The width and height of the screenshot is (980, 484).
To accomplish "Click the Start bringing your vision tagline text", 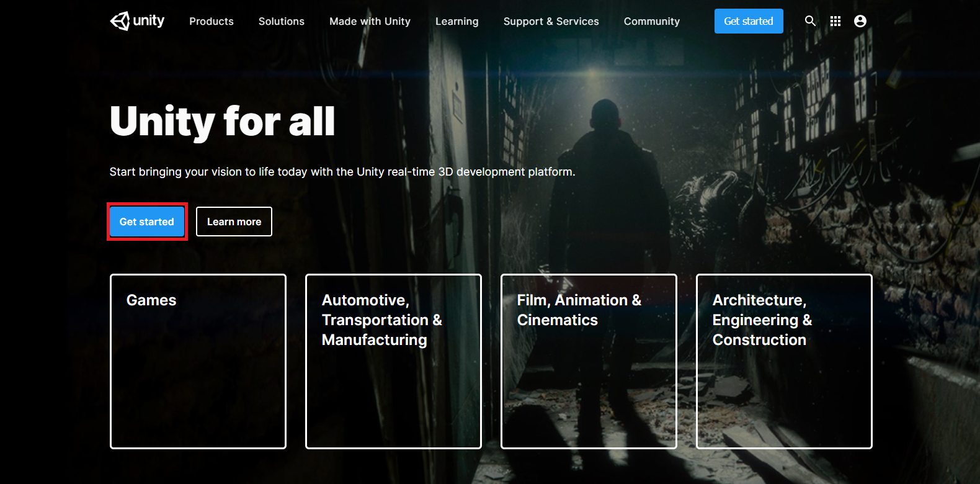I will (342, 172).
